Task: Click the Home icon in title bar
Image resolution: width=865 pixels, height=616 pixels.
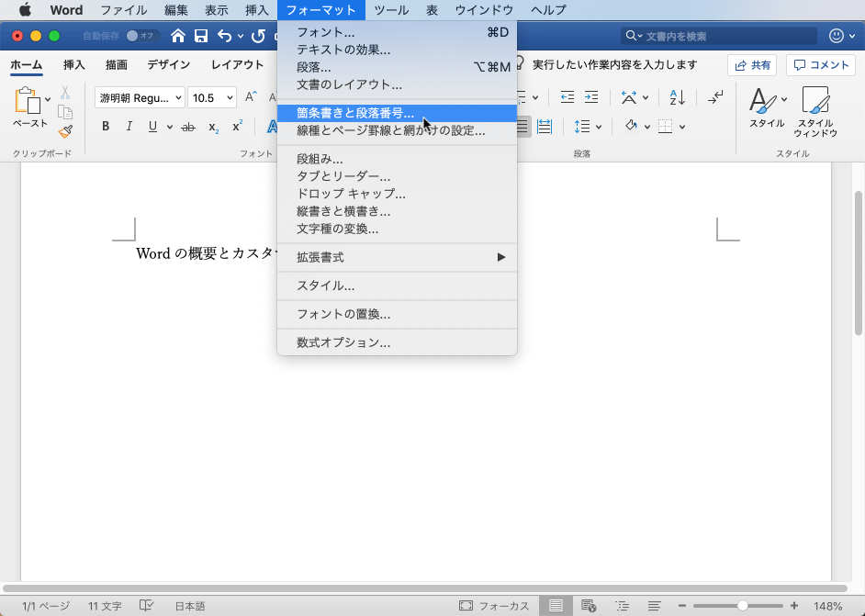Action: point(177,36)
